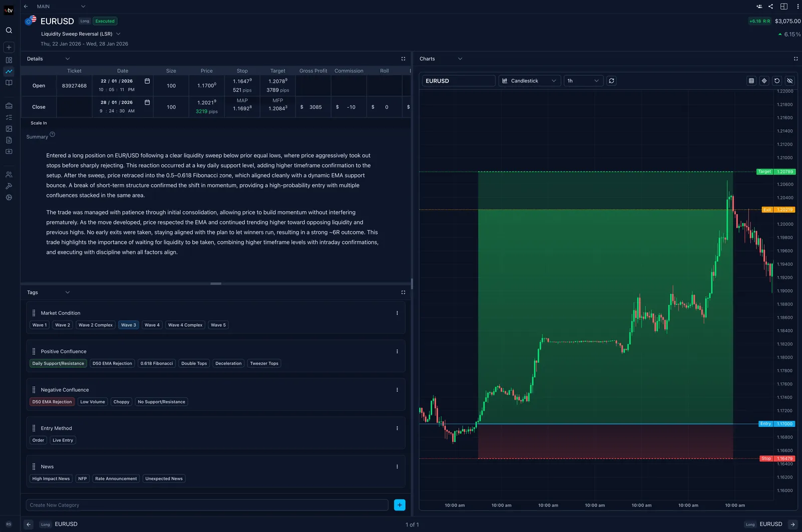Go back with the top-left arrow
The height and width of the screenshot is (532, 802).
coord(26,7)
